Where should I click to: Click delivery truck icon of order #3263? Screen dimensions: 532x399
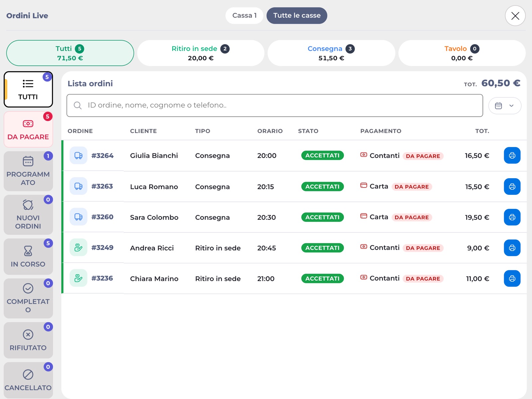78,186
